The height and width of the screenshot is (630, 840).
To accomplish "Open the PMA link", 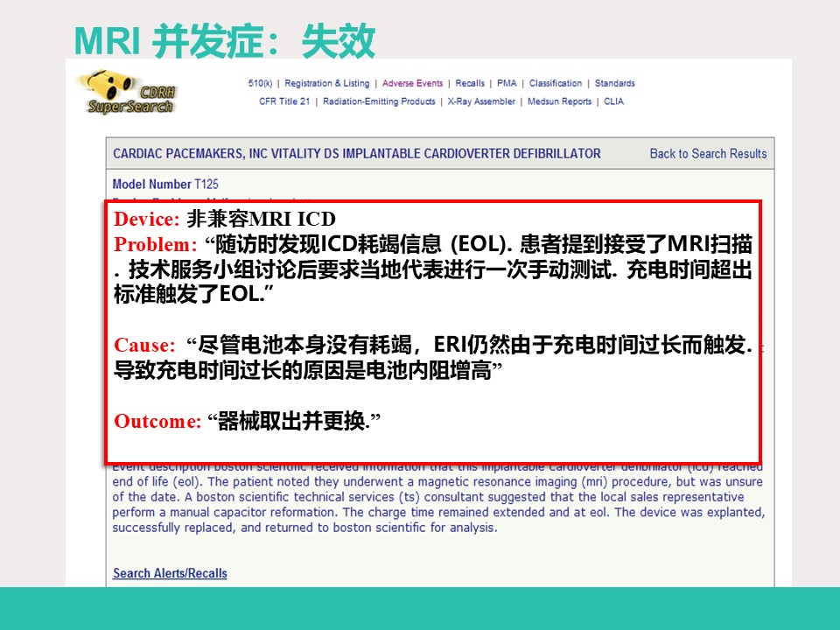I will pyautogui.click(x=507, y=83).
